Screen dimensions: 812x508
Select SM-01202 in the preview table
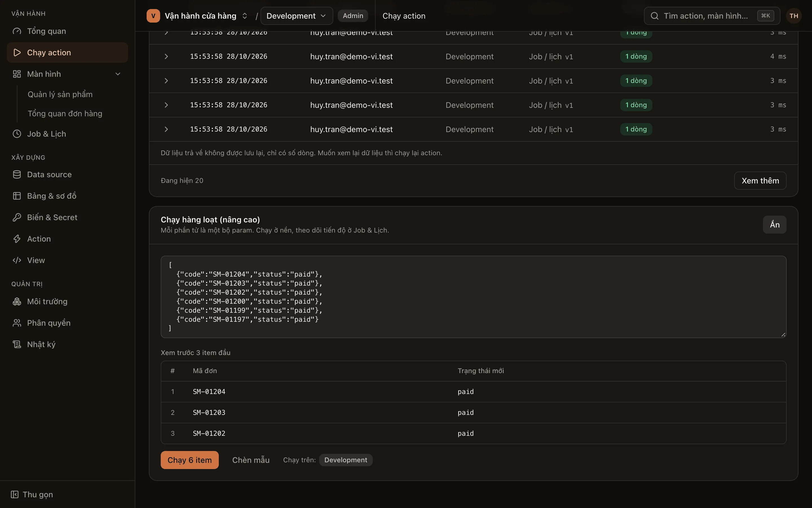pos(209,433)
